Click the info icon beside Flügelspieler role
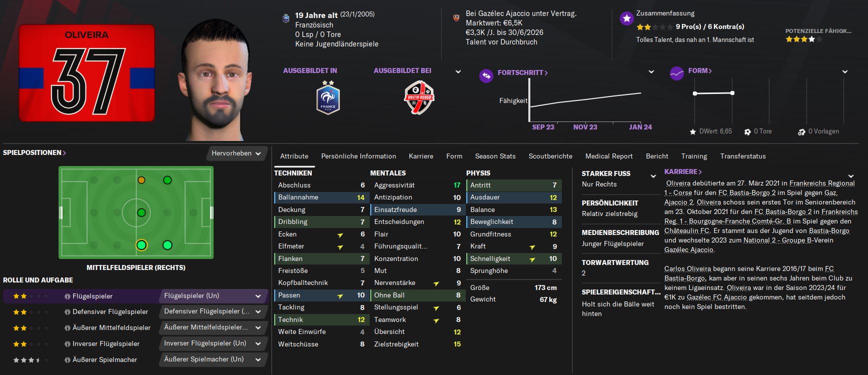 coord(67,296)
